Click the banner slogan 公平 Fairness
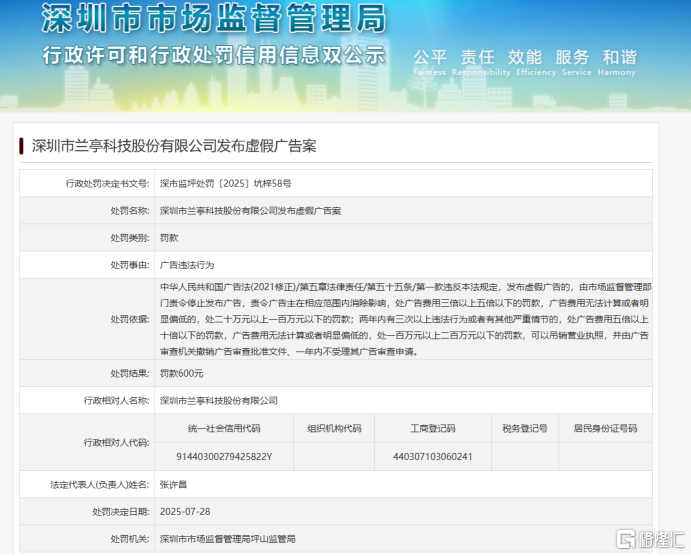 click(x=430, y=63)
